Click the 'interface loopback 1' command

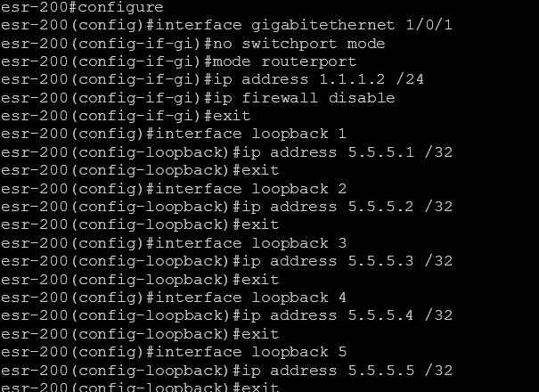click(250, 135)
